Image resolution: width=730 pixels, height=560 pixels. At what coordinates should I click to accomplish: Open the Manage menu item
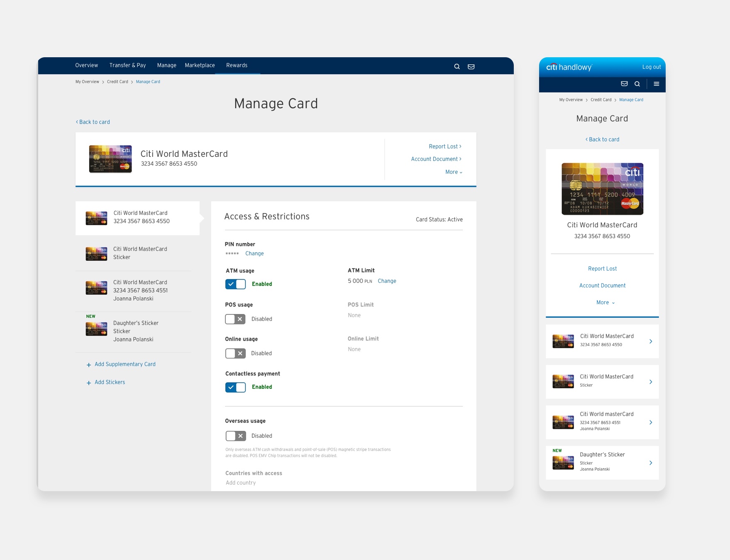click(166, 65)
